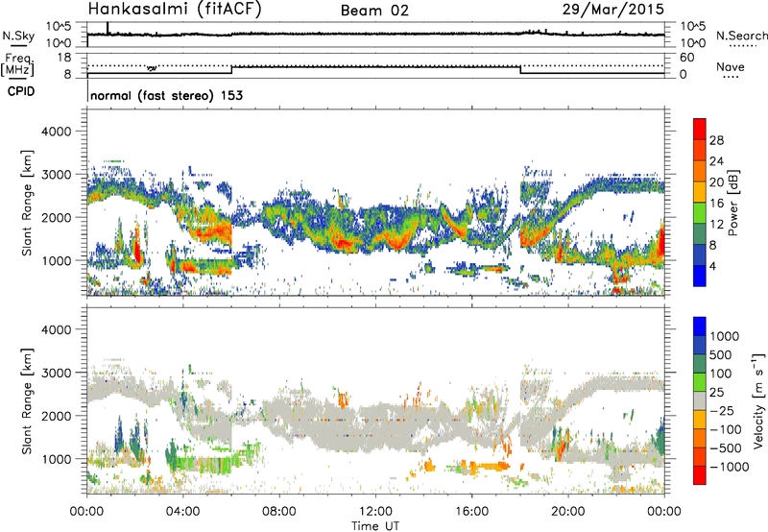Screen dimensions: 768x532
Task: Click the Power [dB] colorbar label
Action: pyautogui.click(x=732, y=203)
